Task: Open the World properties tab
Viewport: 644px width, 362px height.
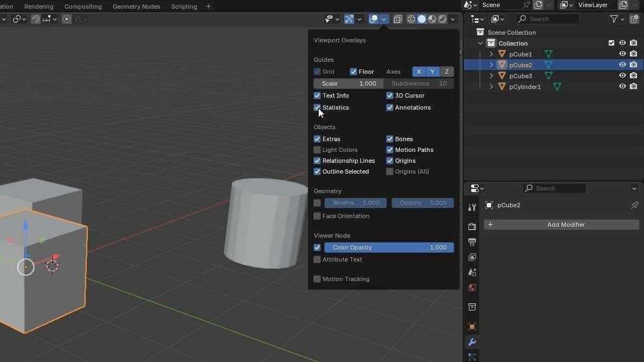Action: coord(472,288)
